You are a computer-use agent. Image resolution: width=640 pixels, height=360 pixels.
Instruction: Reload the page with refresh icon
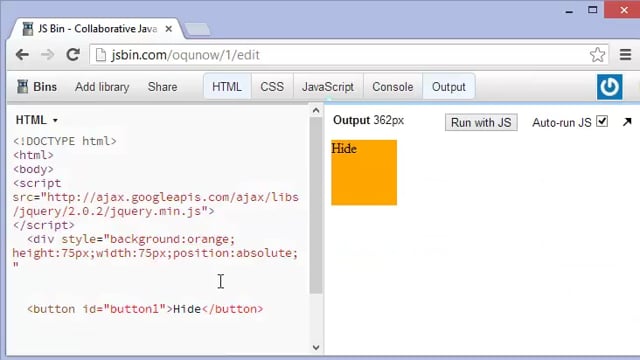click(73, 54)
